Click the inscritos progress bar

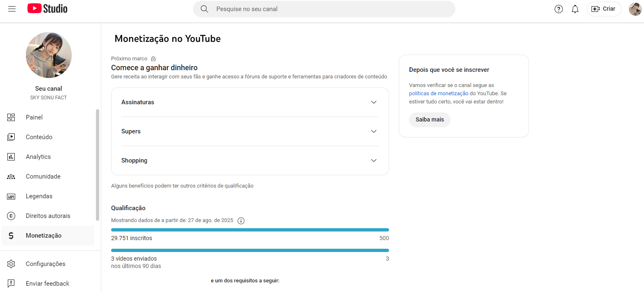click(x=250, y=230)
